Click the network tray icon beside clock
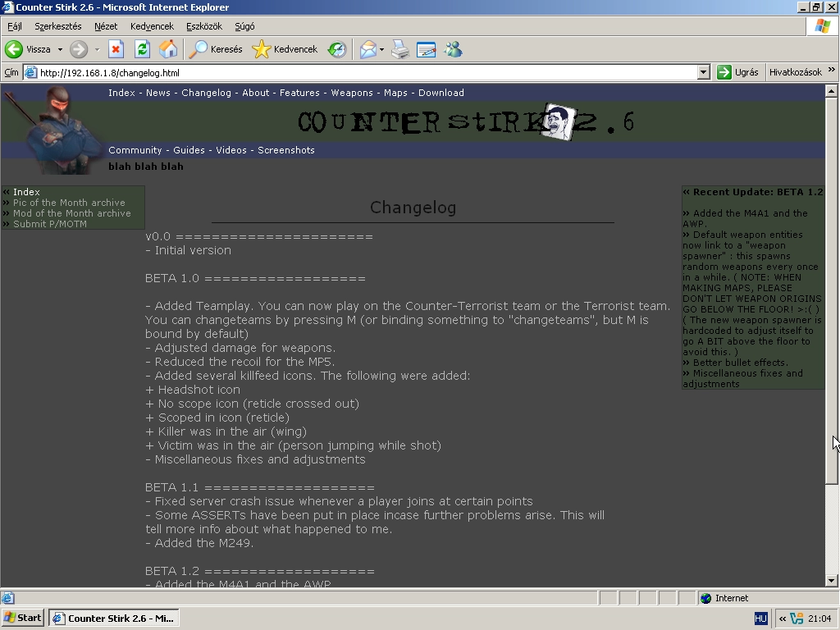 (x=797, y=619)
